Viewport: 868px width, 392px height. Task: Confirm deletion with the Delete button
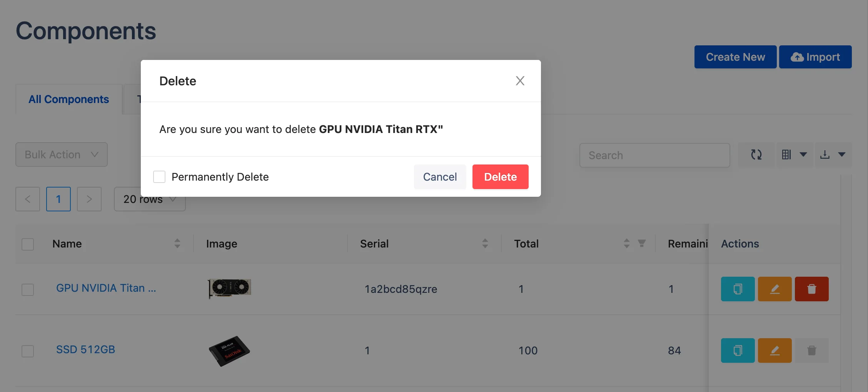click(500, 177)
